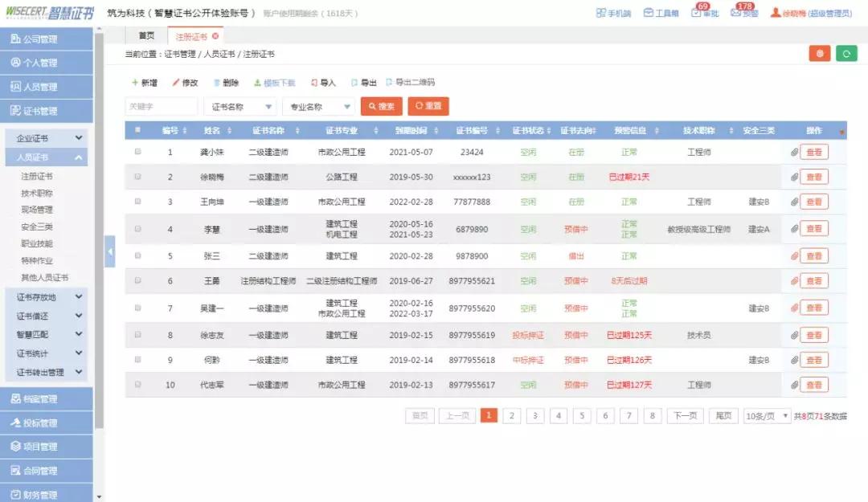Click the orange 搜索 search button
This screenshot has height=502, width=868.
381,107
